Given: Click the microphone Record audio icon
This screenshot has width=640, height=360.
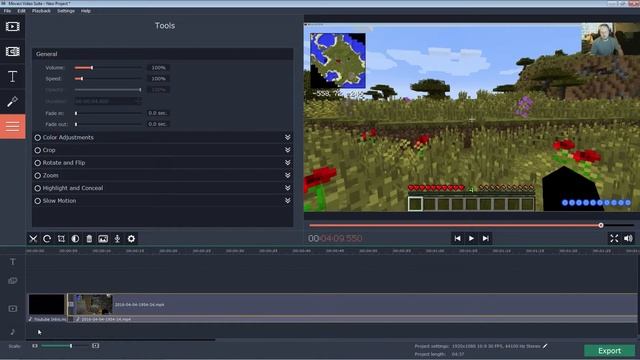Looking at the screenshot, I should pos(117,239).
